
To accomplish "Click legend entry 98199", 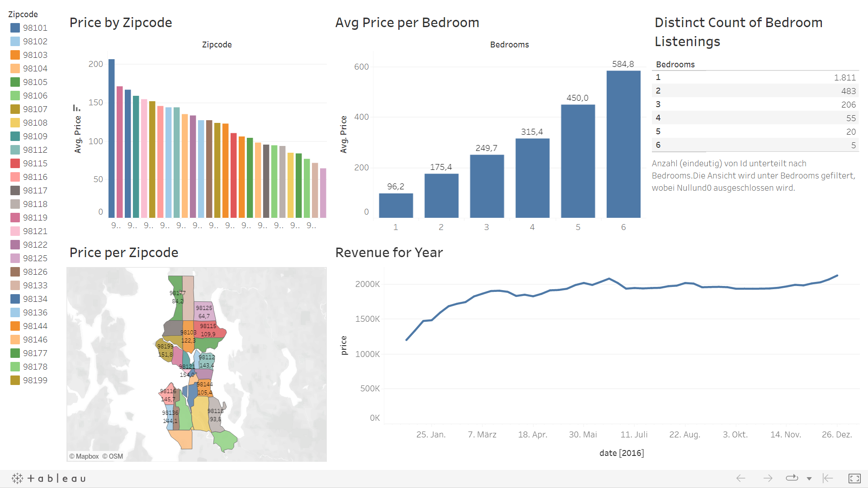I will click(x=29, y=380).
